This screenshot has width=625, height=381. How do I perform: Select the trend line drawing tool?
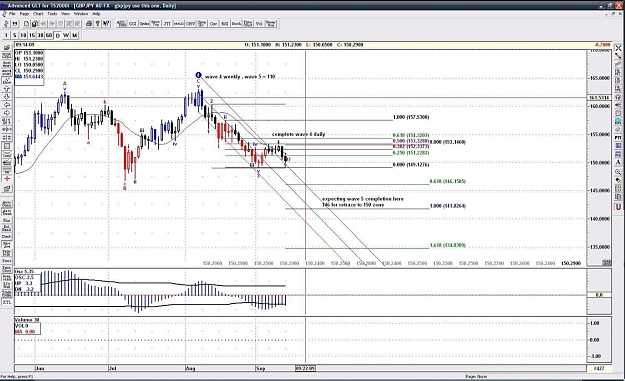tap(618, 64)
